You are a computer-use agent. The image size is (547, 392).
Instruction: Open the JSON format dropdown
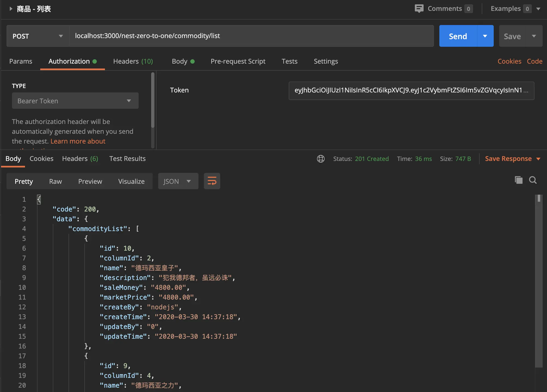point(178,181)
